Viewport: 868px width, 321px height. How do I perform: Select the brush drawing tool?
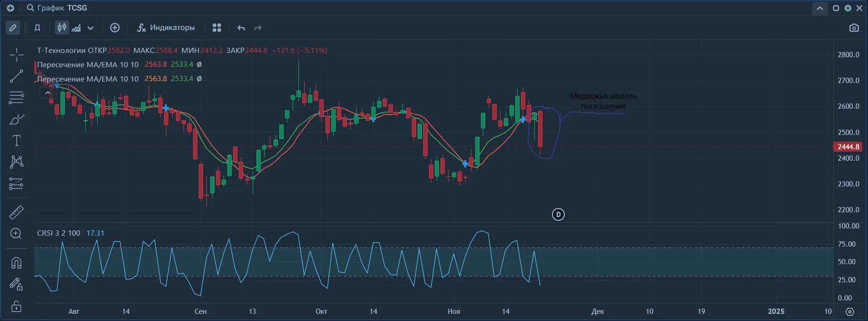tap(16, 119)
